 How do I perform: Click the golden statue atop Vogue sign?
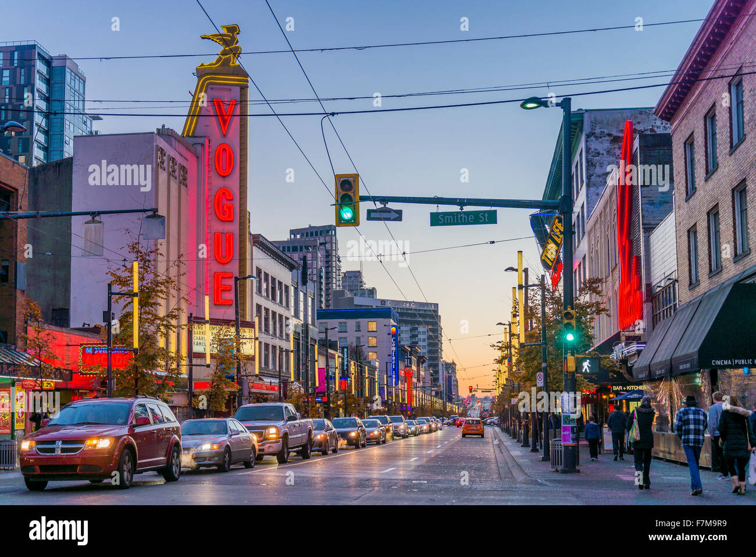point(223,46)
